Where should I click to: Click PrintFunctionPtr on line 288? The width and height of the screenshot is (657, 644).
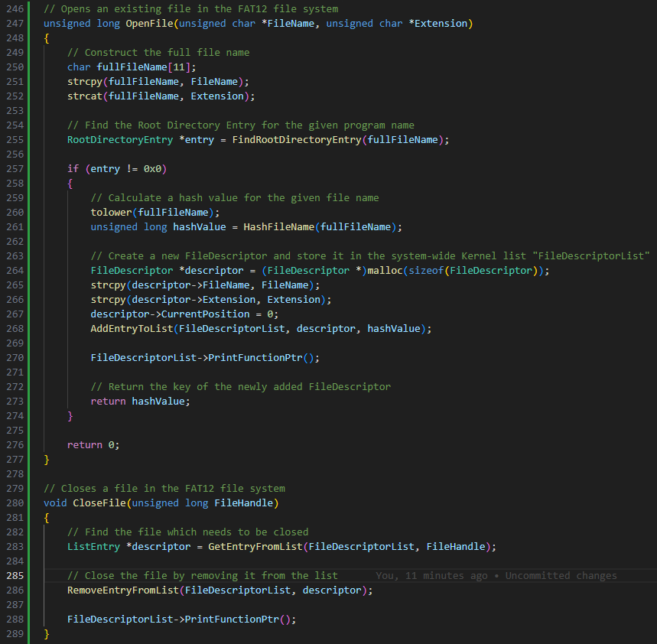[232, 619]
